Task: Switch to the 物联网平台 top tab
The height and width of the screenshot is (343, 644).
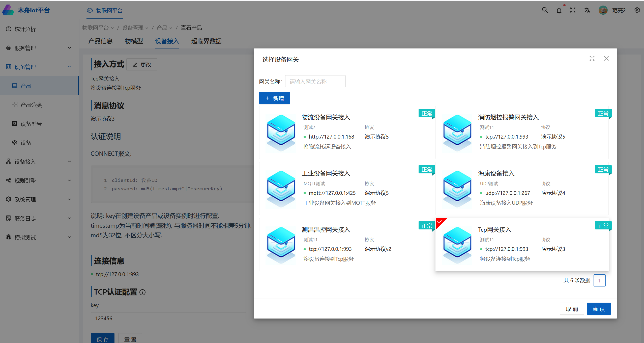Action: (x=105, y=10)
